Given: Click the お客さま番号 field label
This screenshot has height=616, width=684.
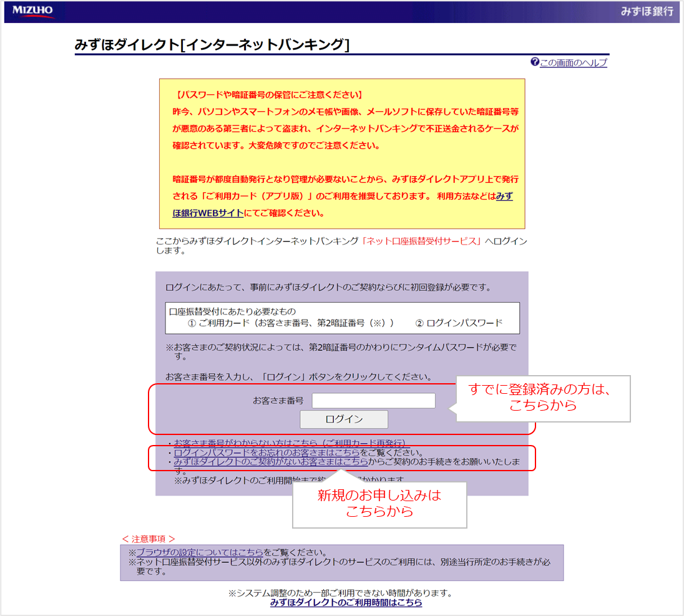Looking at the screenshot, I should pyautogui.click(x=278, y=401).
